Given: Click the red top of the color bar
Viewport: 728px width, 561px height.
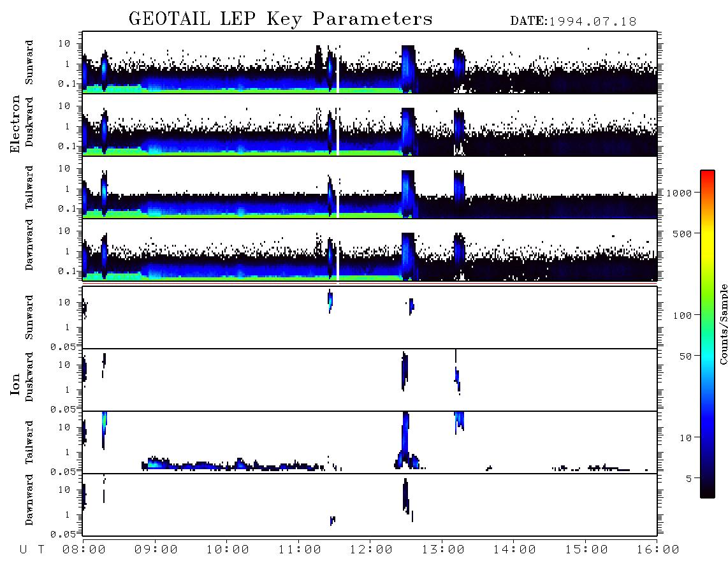Looking at the screenshot, I should click(708, 177).
